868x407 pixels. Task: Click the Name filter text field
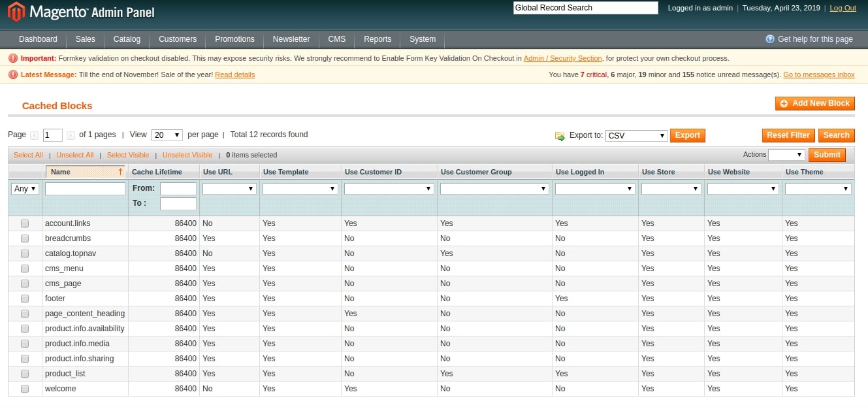[x=85, y=189]
